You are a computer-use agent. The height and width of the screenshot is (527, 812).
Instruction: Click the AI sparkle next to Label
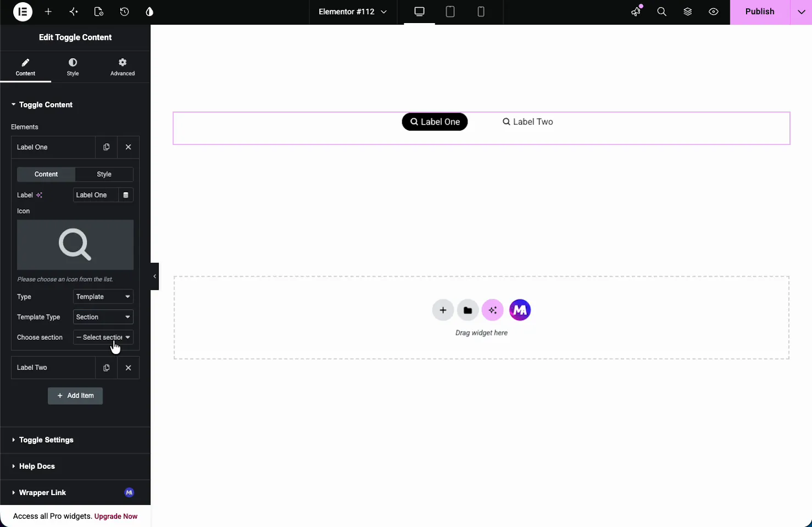pyautogui.click(x=39, y=195)
